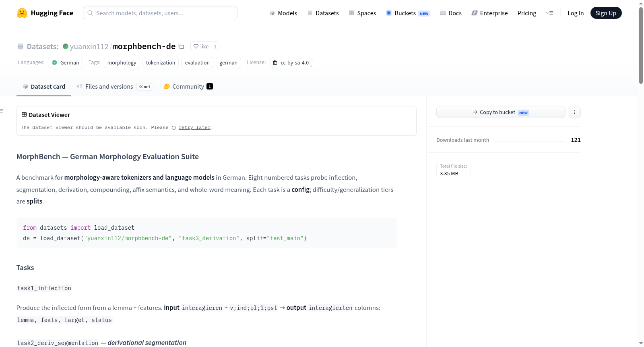The width and height of the screenshot is (644, 347).
Task: Open the Models page from the top nav
Action: (x=283, y=13)
